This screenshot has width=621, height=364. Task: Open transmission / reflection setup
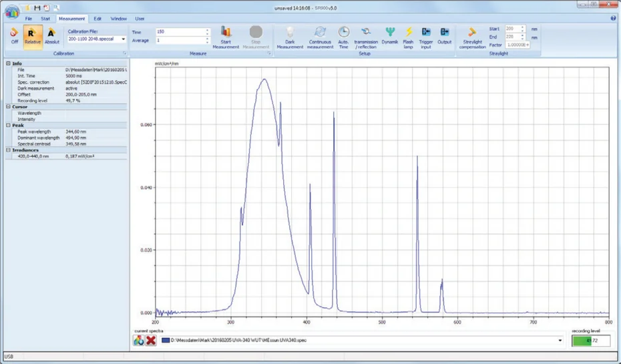[x=366, y=37]
